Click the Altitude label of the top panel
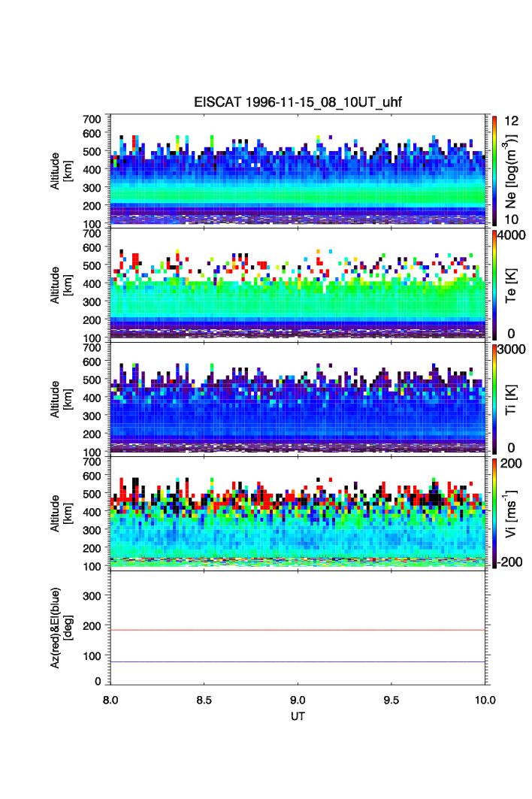Viewport: 532px width, 799px height. tap(60, 170)
